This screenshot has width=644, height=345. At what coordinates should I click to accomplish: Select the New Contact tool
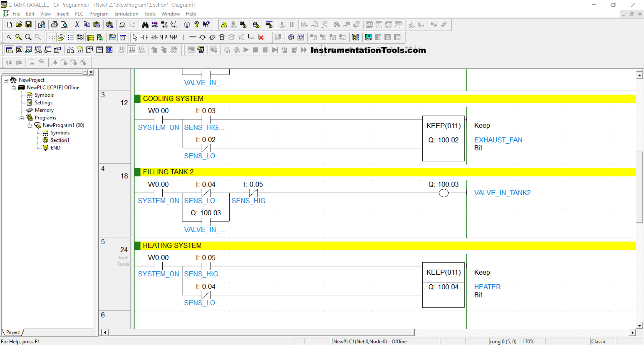(x=145, y=37)
